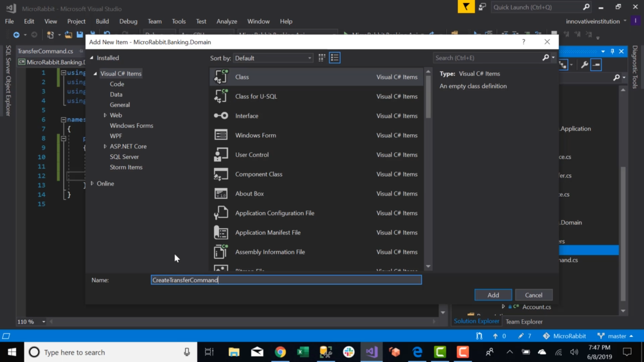Click pending changes pencil in status bar

524,336
